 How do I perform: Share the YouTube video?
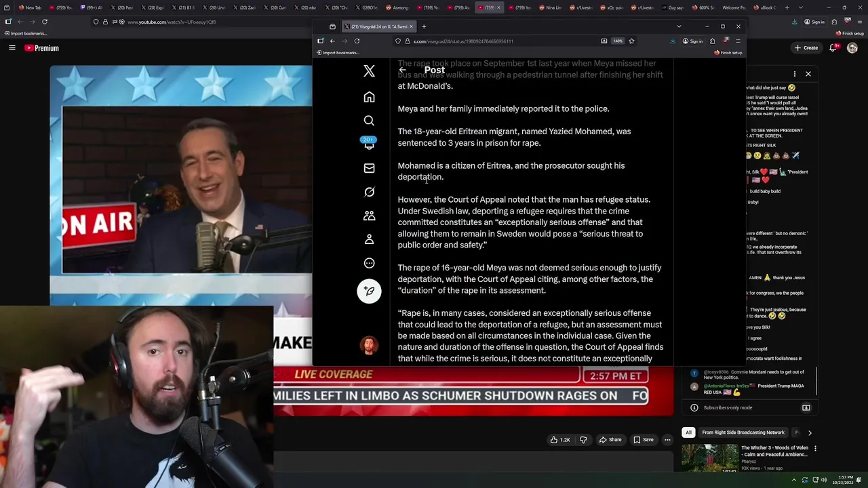tap(610, 439)
